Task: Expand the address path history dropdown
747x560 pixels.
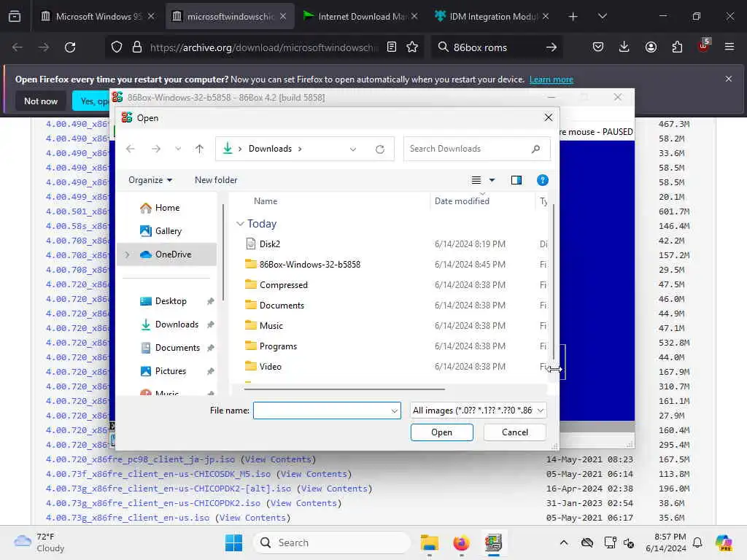Action: tap(353, 149)
